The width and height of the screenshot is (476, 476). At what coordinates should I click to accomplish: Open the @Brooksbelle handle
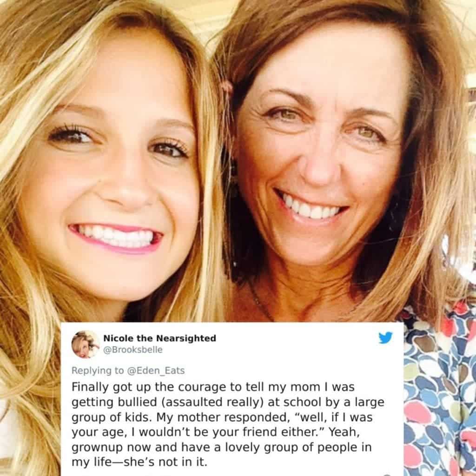(x=133, y=350)
